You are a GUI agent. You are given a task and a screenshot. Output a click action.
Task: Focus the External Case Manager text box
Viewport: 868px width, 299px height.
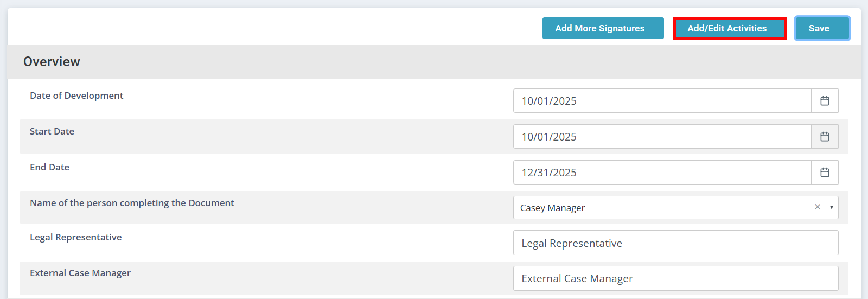coord(675,278)
